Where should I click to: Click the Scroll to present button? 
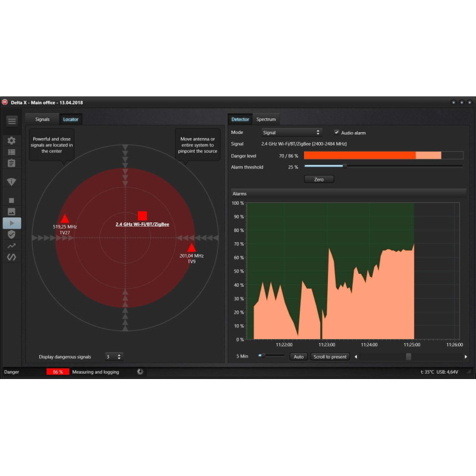330,356
